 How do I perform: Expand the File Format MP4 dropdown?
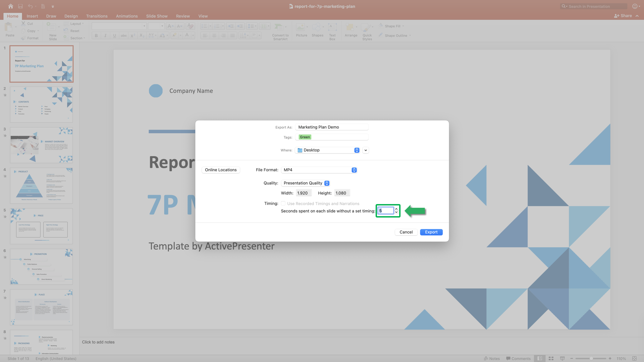click(354, 170)
